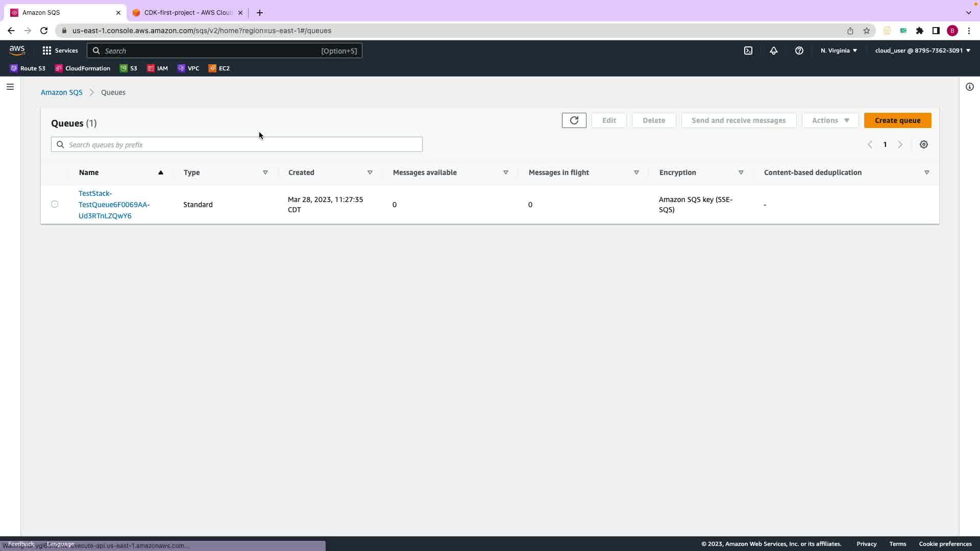Open the N. Virginia region dropdown
The height and width of the screenshot is (551, 980).
pos(839,51)
